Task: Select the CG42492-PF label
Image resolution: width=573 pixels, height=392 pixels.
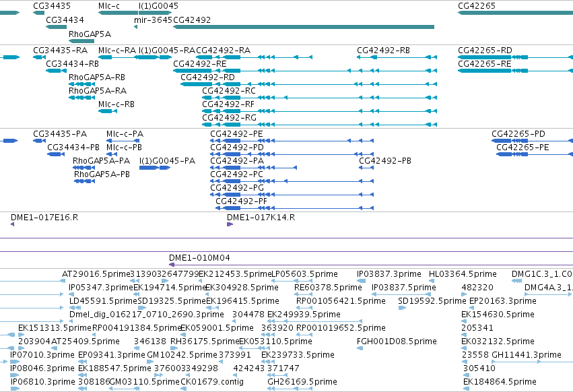Action: (242, 201)
